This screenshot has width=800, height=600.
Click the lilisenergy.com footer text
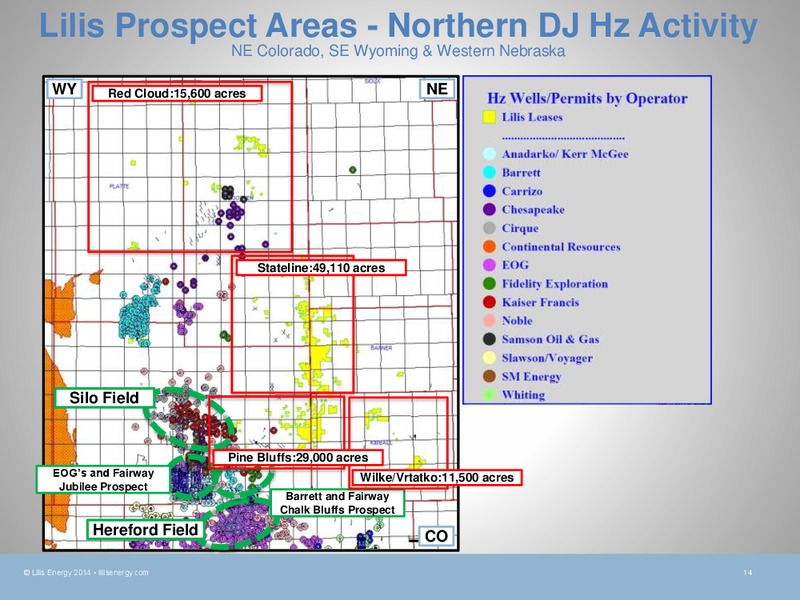coord(123,572)
